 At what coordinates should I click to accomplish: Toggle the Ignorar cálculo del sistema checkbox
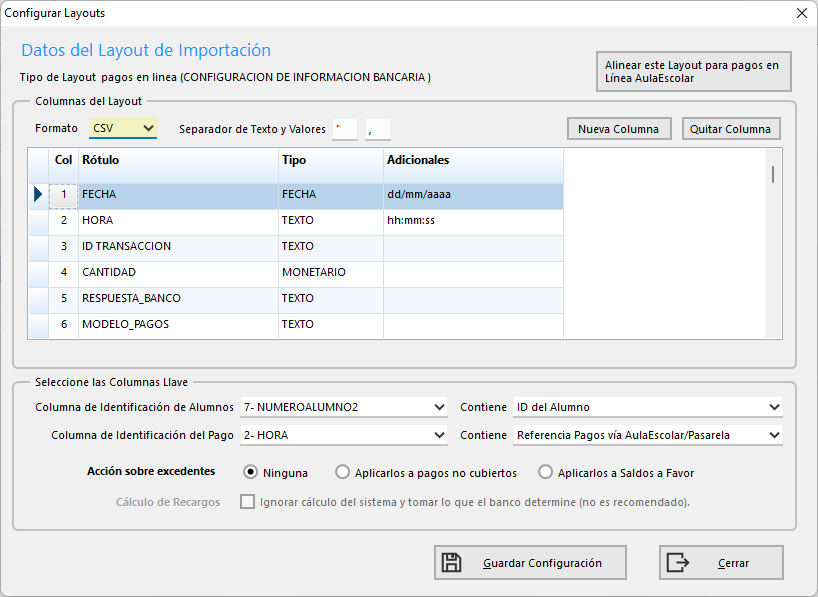247,502
